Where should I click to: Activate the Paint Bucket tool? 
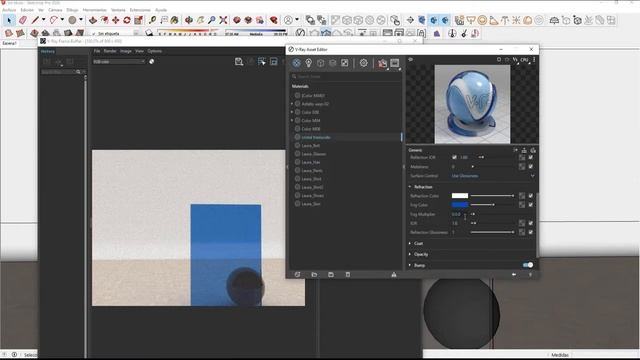(175, 20)
